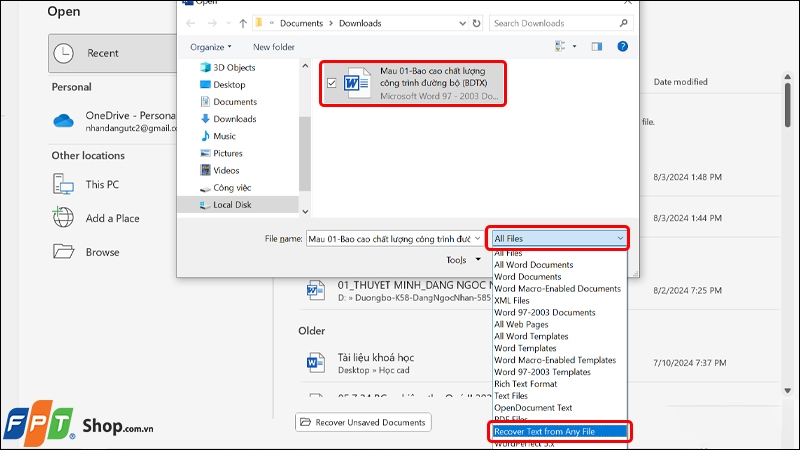Choose Recover Text from Any File
The image size is (800, 450).
click(x=560, y=431)
